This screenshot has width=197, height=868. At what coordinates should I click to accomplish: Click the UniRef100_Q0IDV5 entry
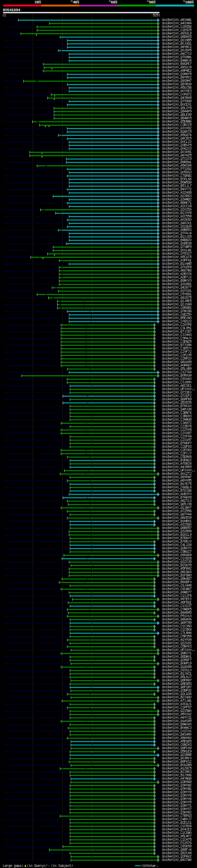click(176, 50)
